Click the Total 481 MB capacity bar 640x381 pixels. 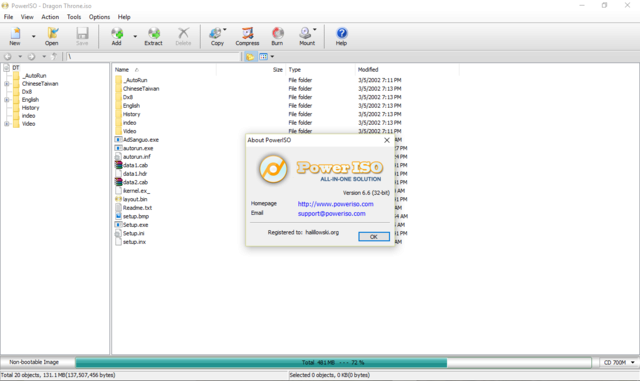point(333,363)
